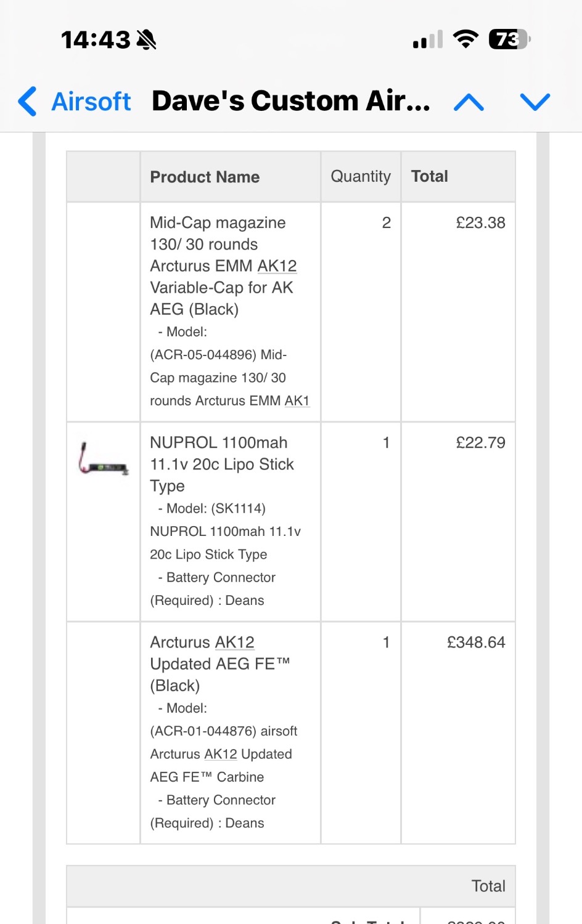Tap the Wi-Fi status icon
The image size is (582, 924).
(465, 39)
